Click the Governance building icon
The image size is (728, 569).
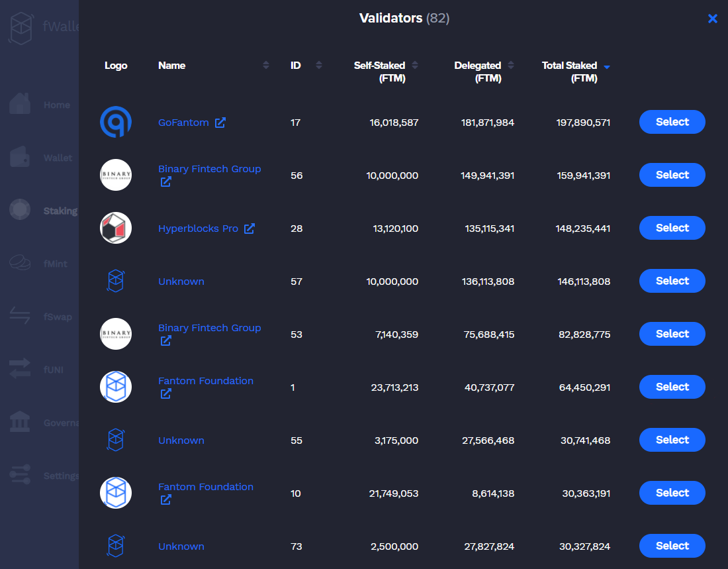click(x=20, y=422)
